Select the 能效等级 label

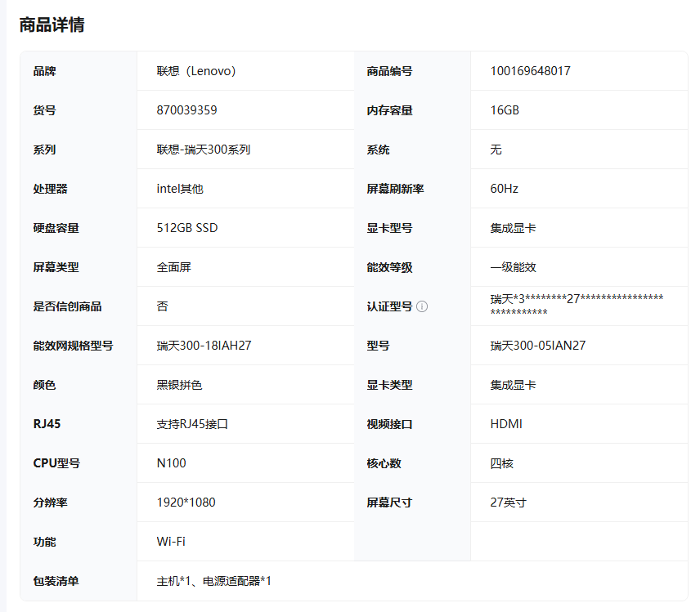click(x=389, y=268)
